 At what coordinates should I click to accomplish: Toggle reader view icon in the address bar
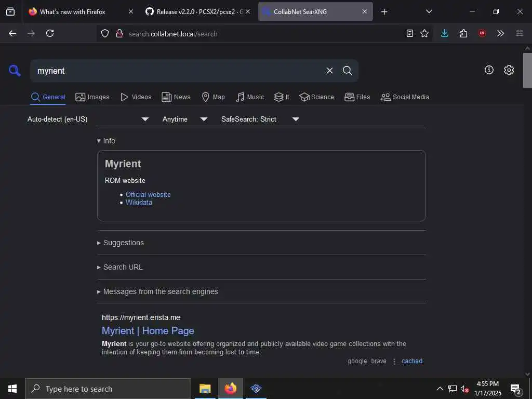click(410, 33)
